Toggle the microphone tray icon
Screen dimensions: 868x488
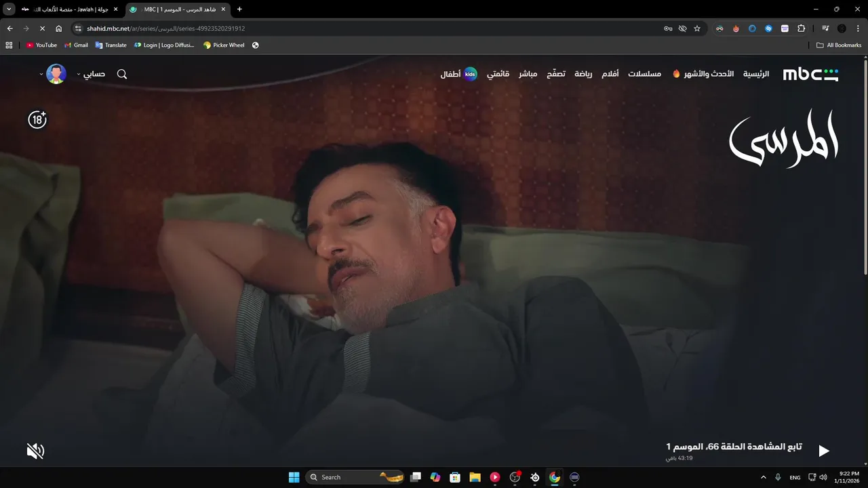[x=778, y=477]
